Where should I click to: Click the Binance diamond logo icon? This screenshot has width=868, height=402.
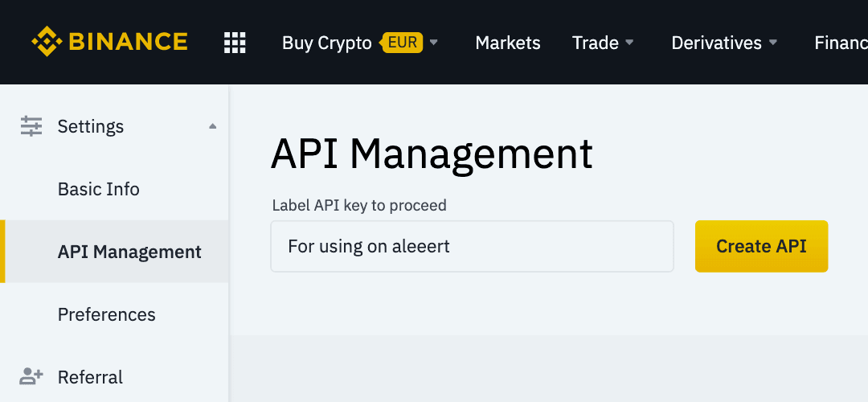[47, 42]
